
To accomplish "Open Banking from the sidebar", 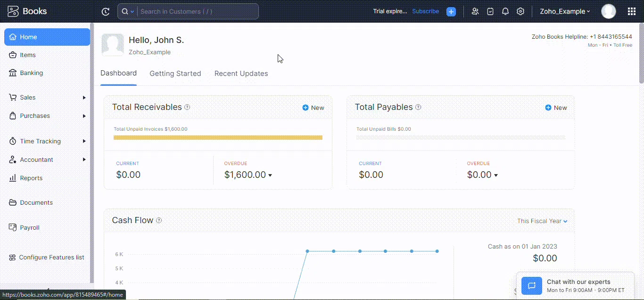I will [x=31, y=73].
